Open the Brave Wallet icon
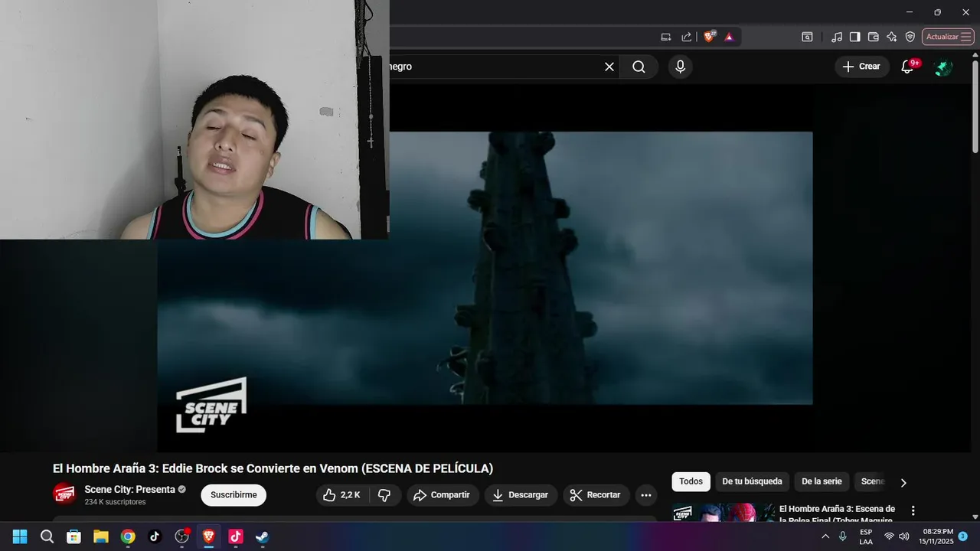 coord(873,37)
